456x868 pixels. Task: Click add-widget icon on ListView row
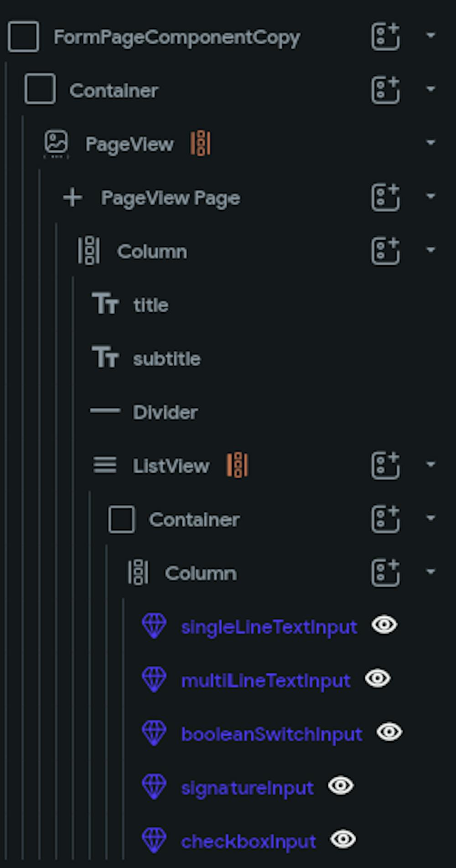pos(385,465)
